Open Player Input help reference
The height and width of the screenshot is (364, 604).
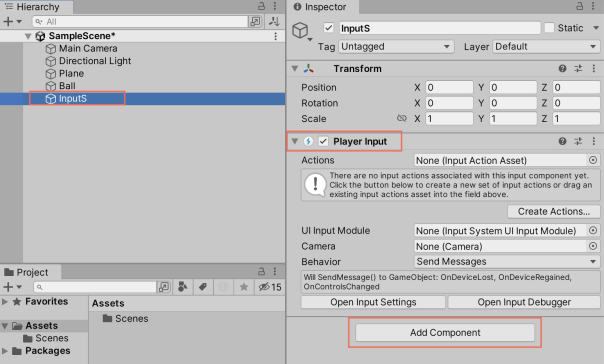(x=562, y=141)
